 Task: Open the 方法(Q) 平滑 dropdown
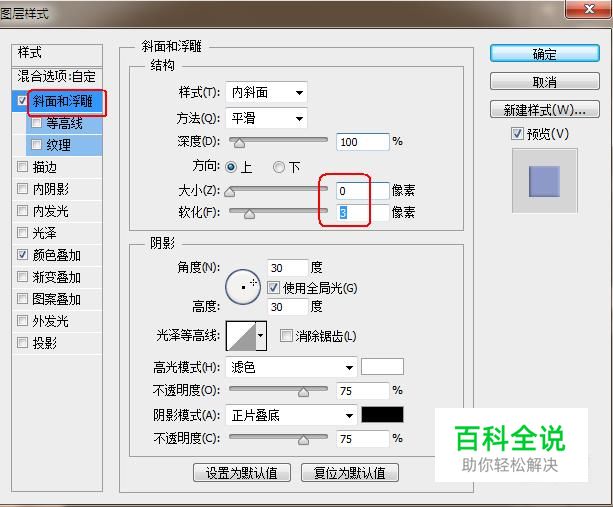point(266,118)
